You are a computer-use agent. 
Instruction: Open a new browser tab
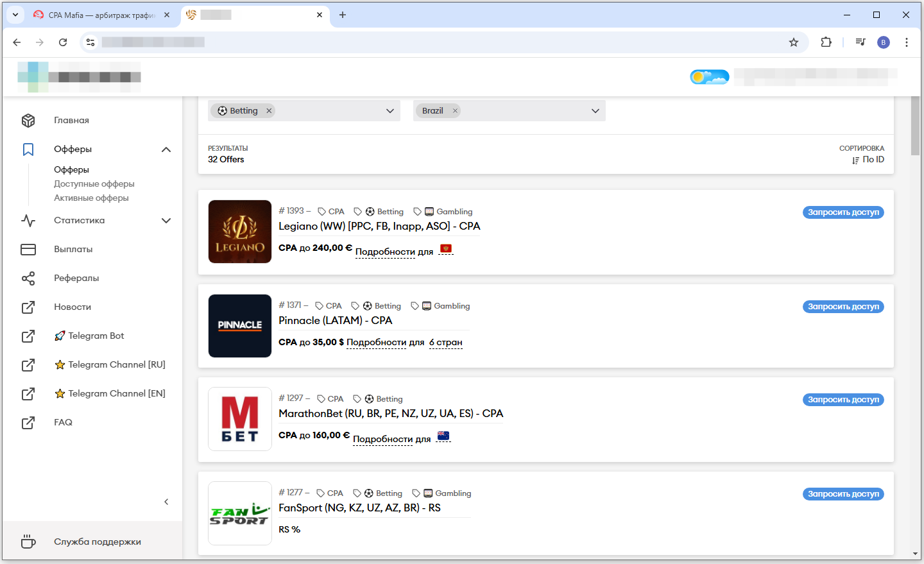(343, 15)
